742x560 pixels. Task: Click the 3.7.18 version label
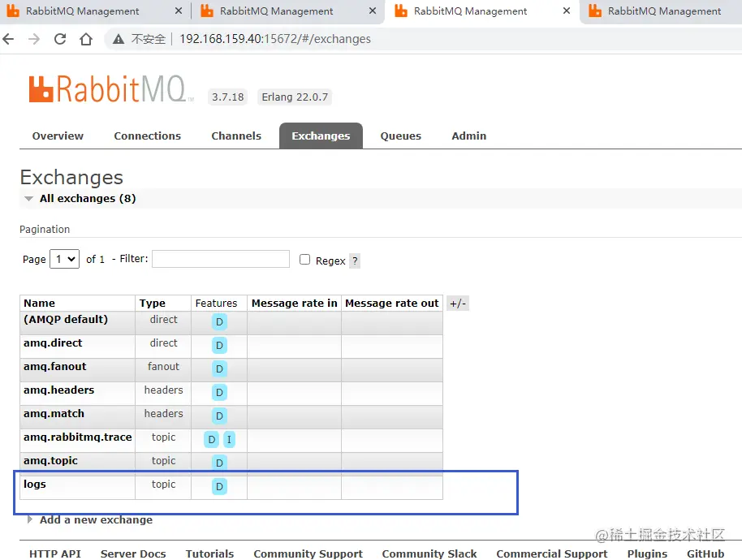(x=227, y=97)
